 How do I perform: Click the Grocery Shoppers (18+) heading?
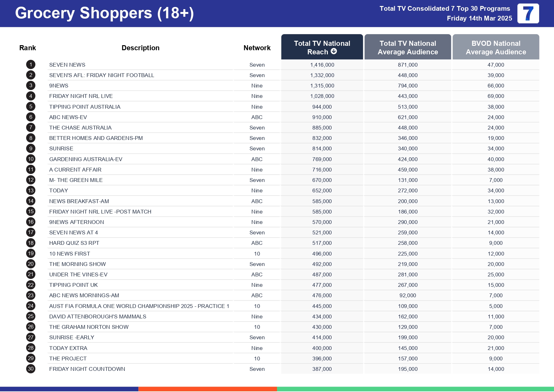click(x=104, y=13)
